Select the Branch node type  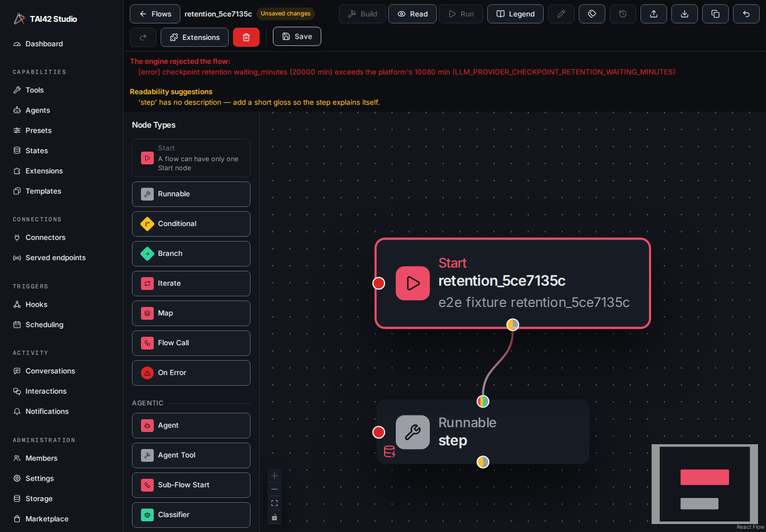pos(191,254)
